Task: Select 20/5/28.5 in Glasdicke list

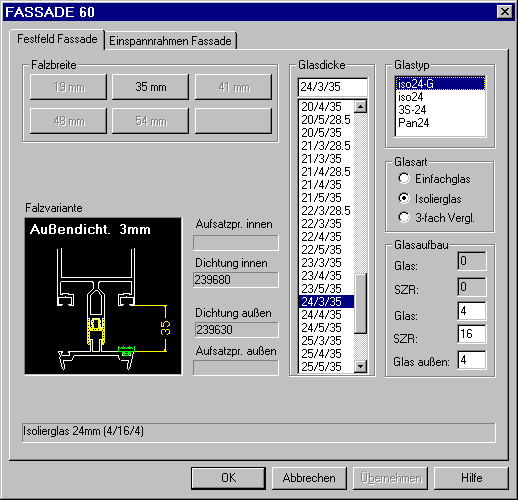Action: coord(326,120)
